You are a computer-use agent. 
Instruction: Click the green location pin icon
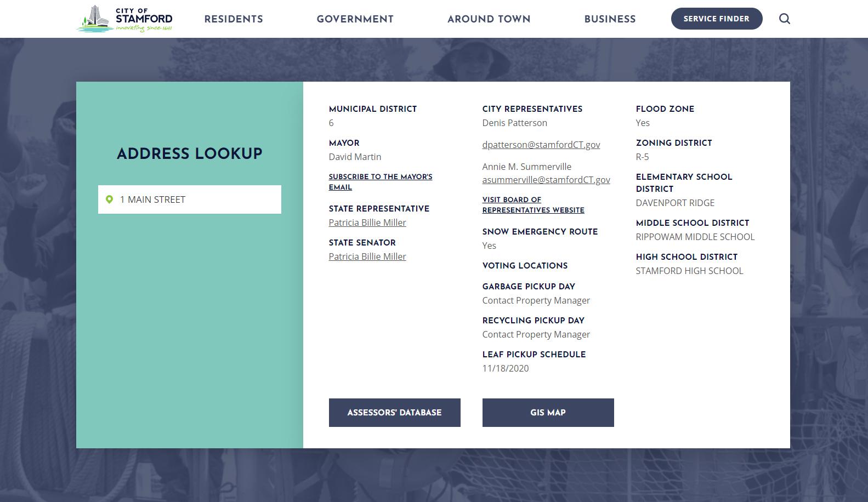(109, 199)
